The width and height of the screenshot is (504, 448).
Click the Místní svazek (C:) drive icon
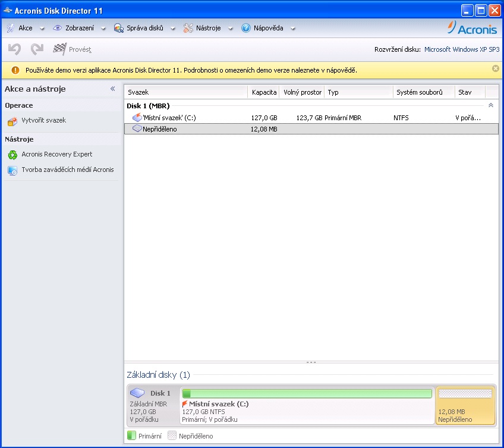tap(137, 117)
